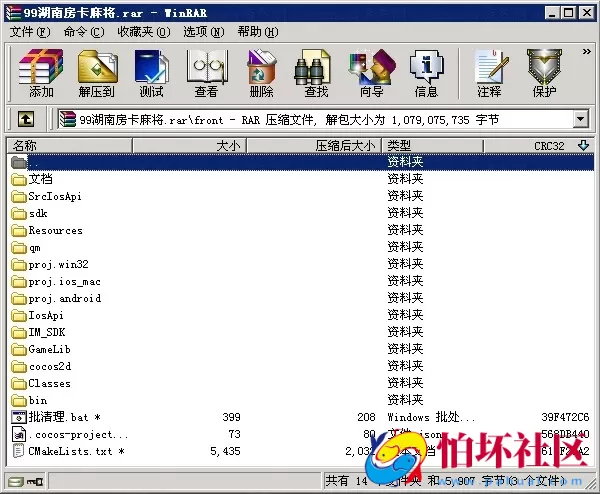This screenshot has width=600, height=494.
Task: Click the Comment (注释) toolbar icon
Action: click(x=489, y=73)
